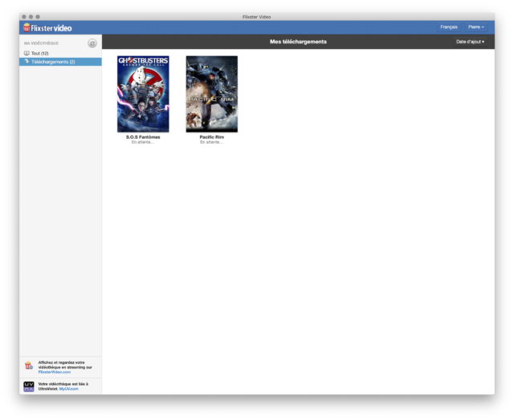Viewport: 514px width, 420px height.
Task: Click En attente status under S.O.S Fantômes
Action: click(x=143, y=142)
